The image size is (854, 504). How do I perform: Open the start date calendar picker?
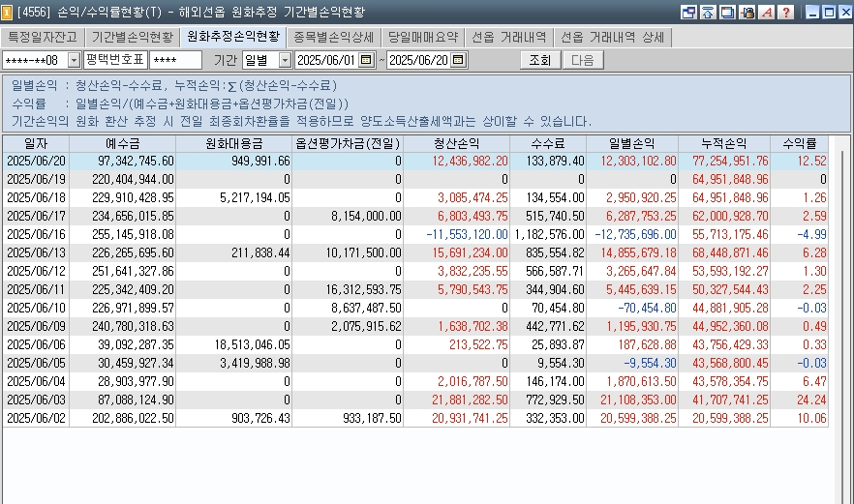point(367,60)
